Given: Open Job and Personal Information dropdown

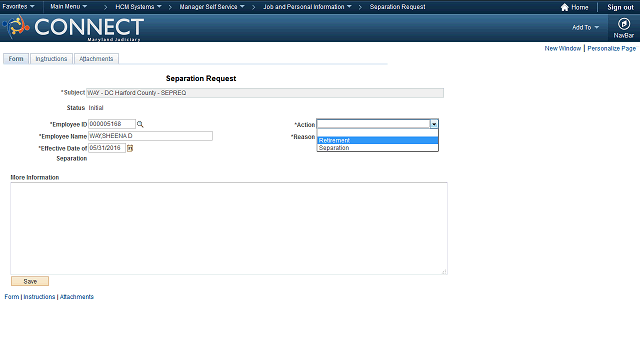Looking at the screenshot, I should click(307, 7).
